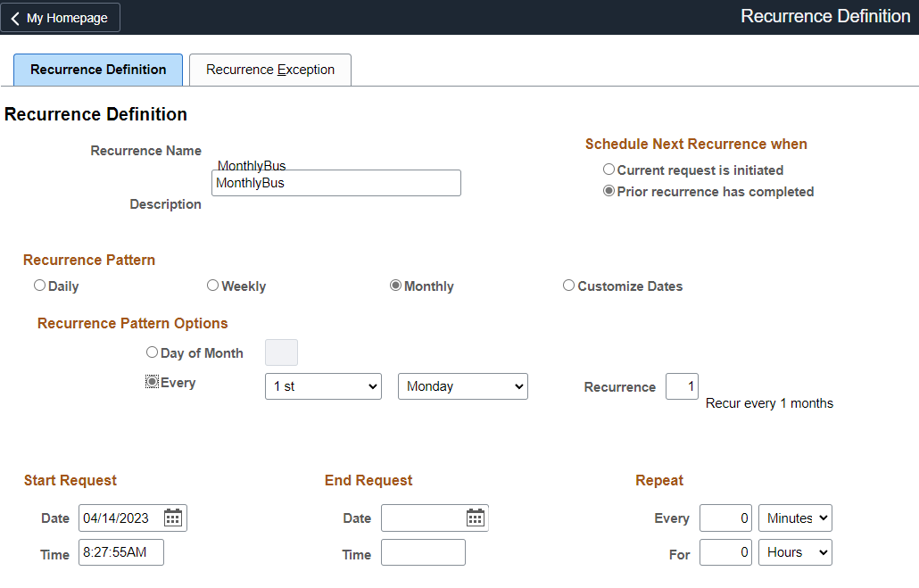Open the Start Request date calendar picker
Viewport: 919px width, 588px height.
point(172,518)
